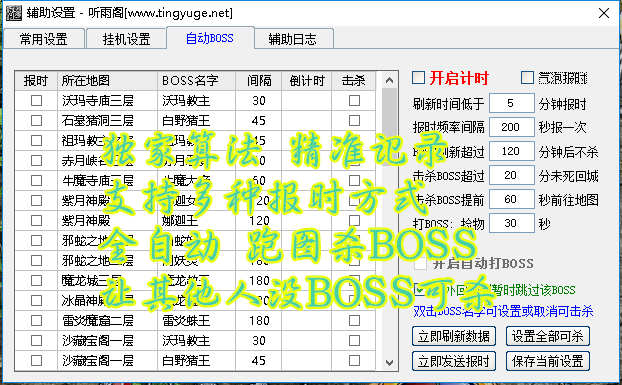This screenshot has height=385, width=622.
Task: Click 立即发送报时 button
Action: click(454, 361)
